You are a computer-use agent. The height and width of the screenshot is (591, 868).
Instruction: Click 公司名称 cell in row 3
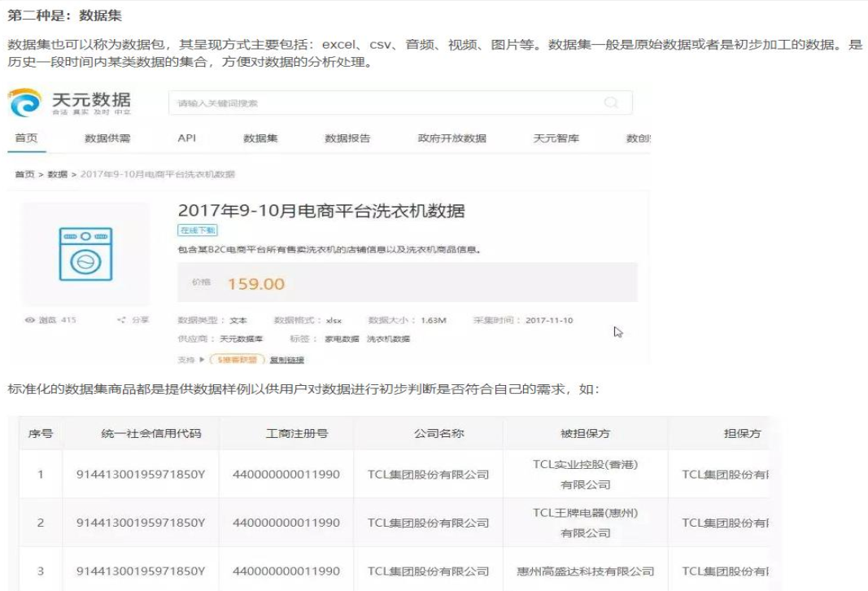[x=429, y=571]
